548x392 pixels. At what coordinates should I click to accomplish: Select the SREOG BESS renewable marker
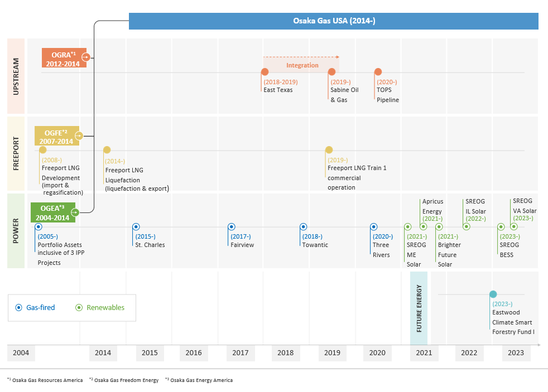(x=501, y=227)
